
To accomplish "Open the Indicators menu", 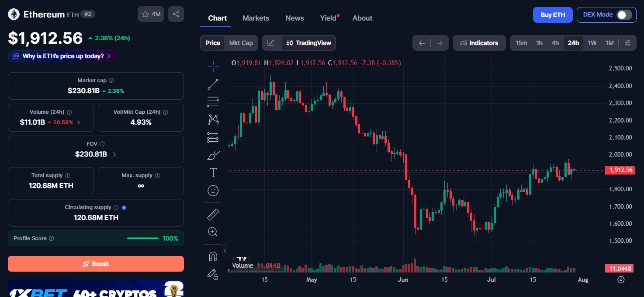I will click(x=479, y=43).
